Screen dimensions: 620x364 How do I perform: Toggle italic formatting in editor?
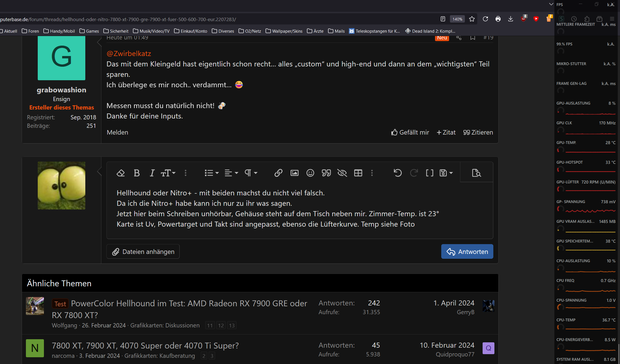152,173
